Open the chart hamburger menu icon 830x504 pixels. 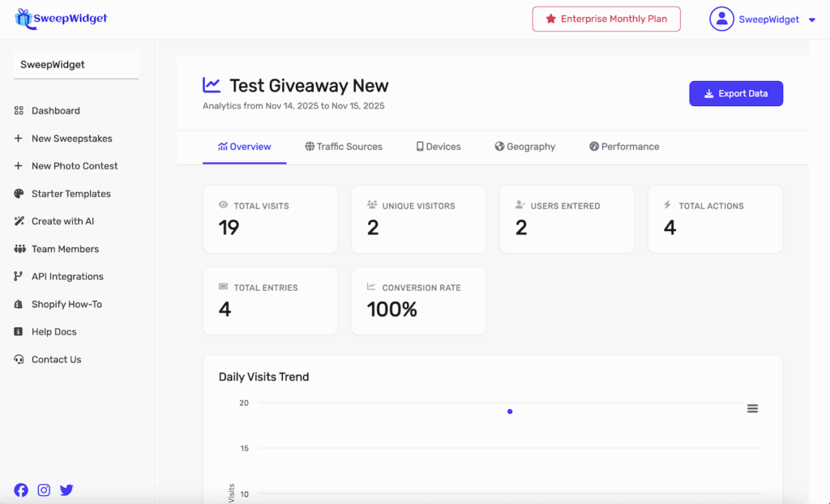[x=752, y=408]
